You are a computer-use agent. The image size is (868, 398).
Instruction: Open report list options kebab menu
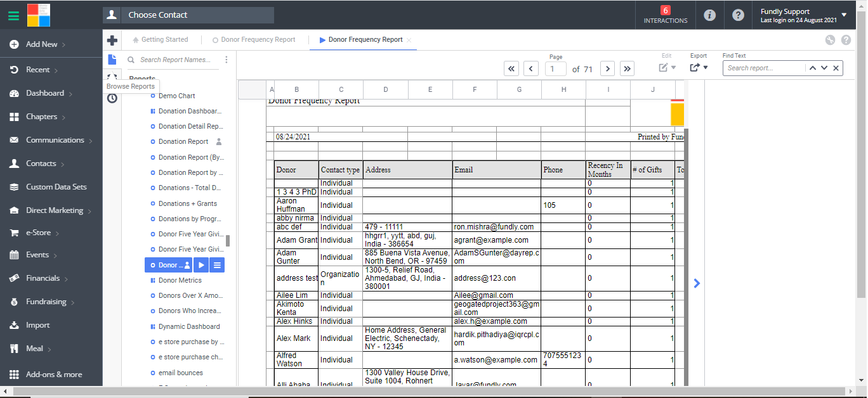226,60
